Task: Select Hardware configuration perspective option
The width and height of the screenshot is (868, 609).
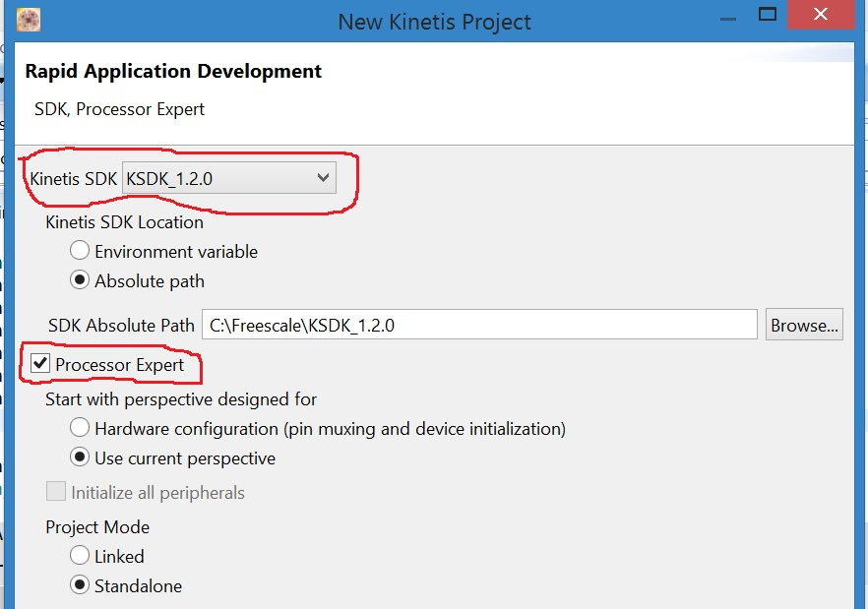Action: coord(80,429)
